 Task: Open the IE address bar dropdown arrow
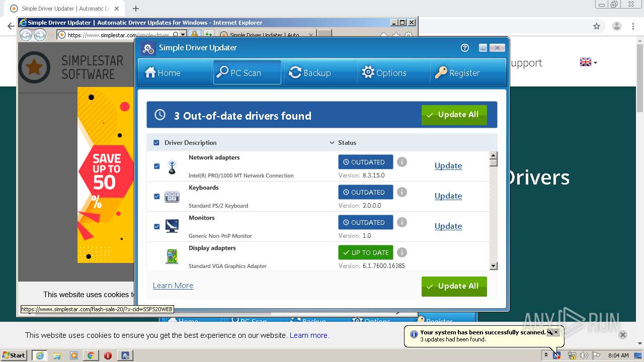click(183, 35)
